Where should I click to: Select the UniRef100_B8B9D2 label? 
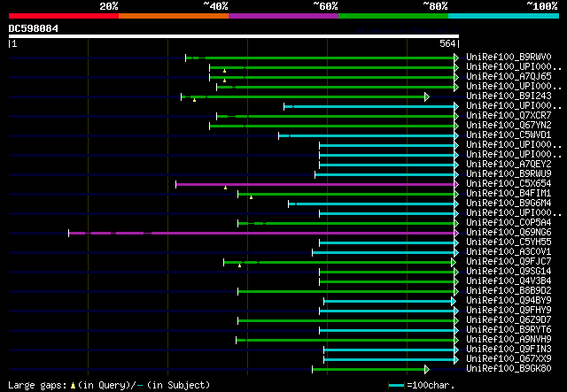coord(509,291)
